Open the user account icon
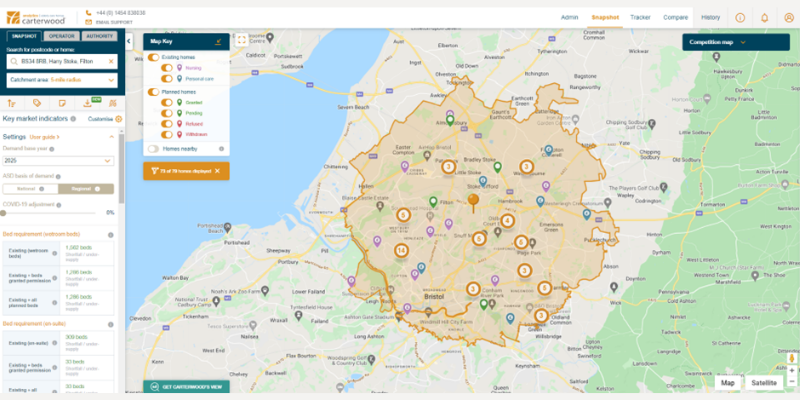The width and height of the screenshot is (800, 400). (x=789, y=18)
